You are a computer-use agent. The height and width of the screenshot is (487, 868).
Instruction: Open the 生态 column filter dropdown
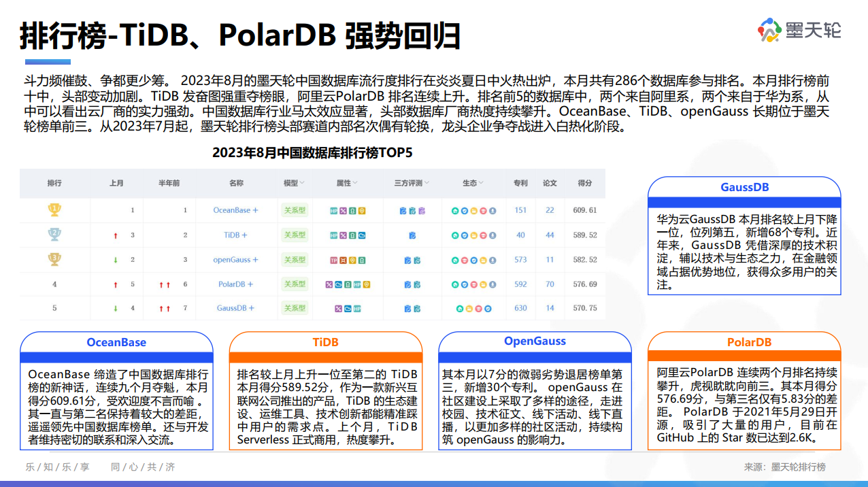pos(481,183)
